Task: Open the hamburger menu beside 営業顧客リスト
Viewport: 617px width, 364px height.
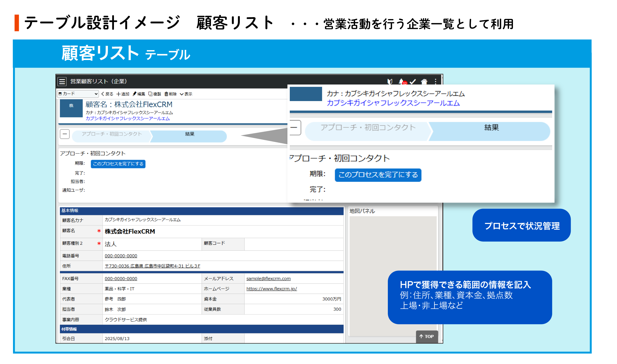Action: click(x=62, y=82)
